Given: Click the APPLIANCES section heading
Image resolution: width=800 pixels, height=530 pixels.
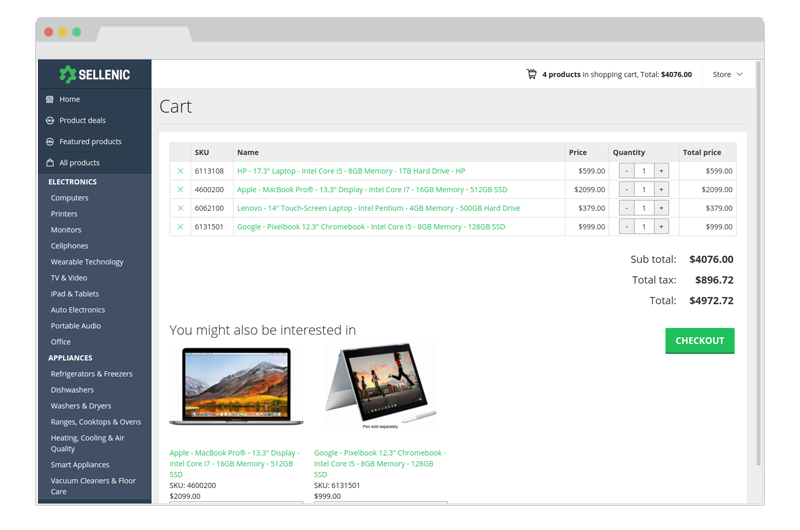Looking at the screenshot, I should point(70,358).
